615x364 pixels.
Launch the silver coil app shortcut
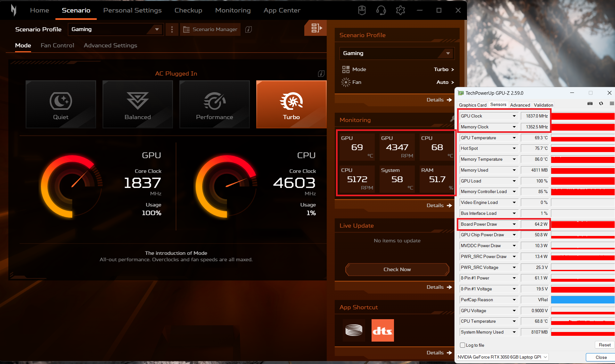354,330
